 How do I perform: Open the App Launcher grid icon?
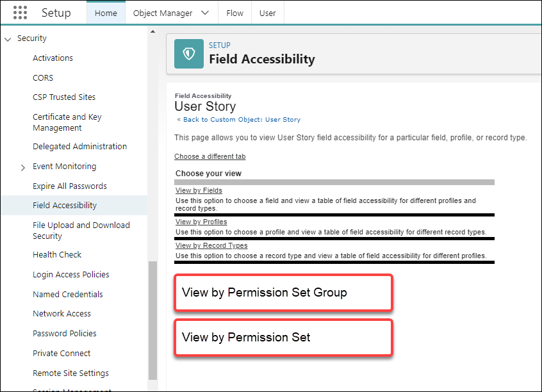[x=20, y=13]
